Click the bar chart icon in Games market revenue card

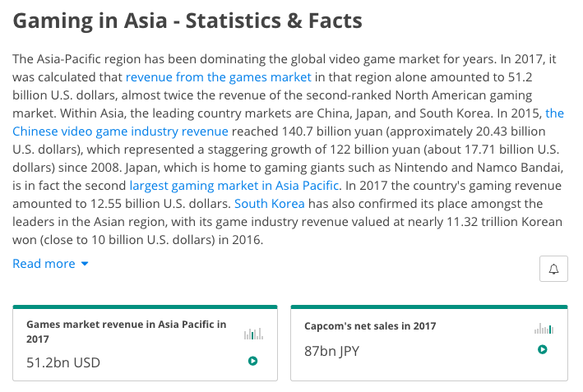tap(253, 334)
